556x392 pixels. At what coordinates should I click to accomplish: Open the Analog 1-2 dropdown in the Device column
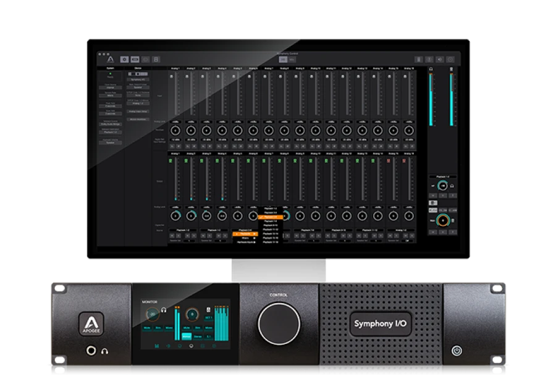[138, 104]
